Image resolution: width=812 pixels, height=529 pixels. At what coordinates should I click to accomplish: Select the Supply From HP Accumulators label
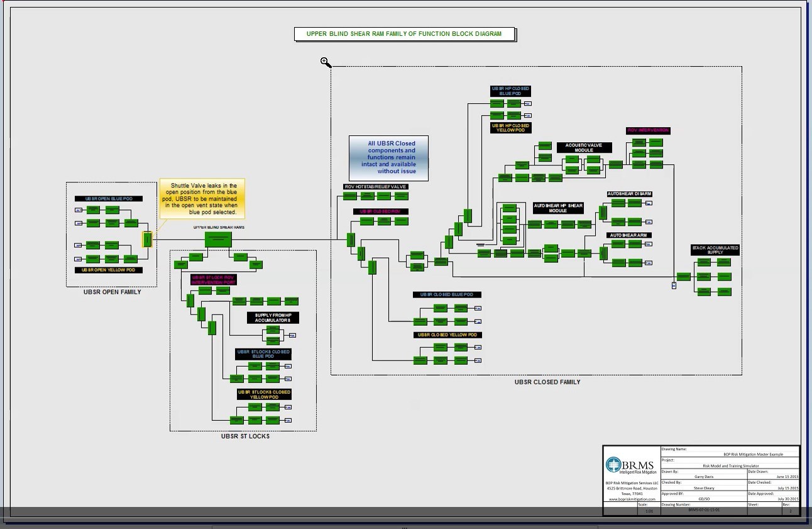(x=273, y=318)
